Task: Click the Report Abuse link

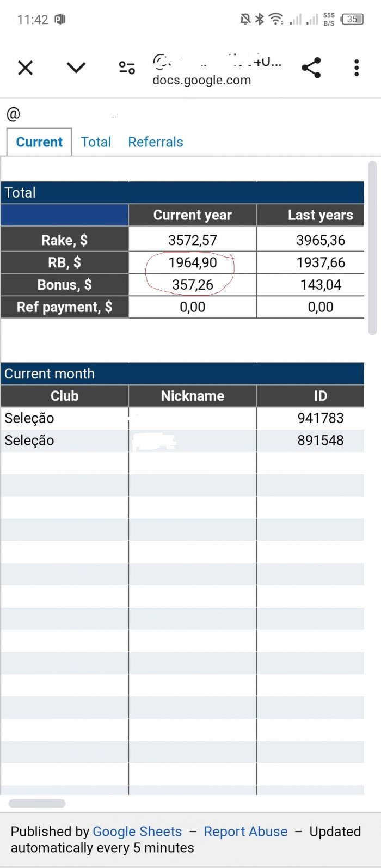Action: [x=245, y=832]
